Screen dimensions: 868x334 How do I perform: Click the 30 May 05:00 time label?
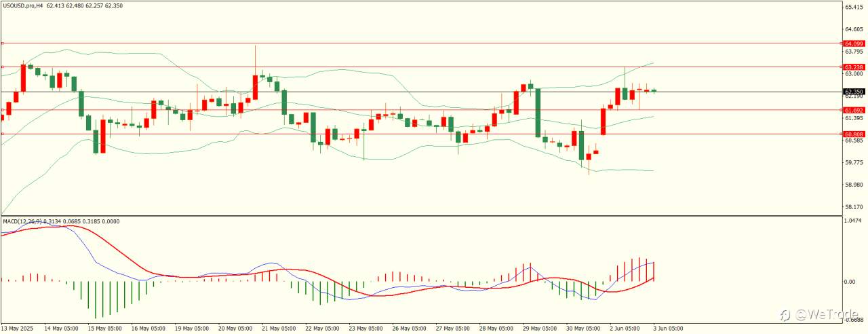(582, 329)
